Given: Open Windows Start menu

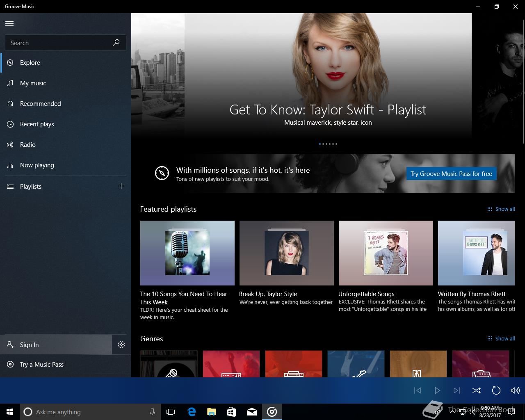Looking at the screenshot, I should (x=10, y=412).
